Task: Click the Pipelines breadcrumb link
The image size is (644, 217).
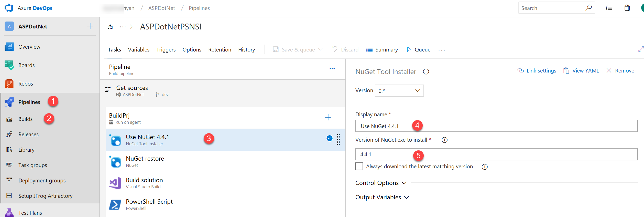Action: pyautogui.click(x=199, y=8)
